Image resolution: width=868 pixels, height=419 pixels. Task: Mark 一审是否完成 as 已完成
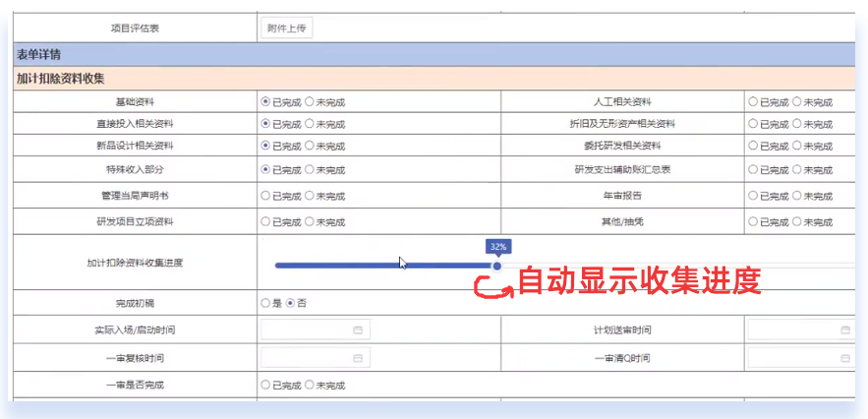point(265,385)
